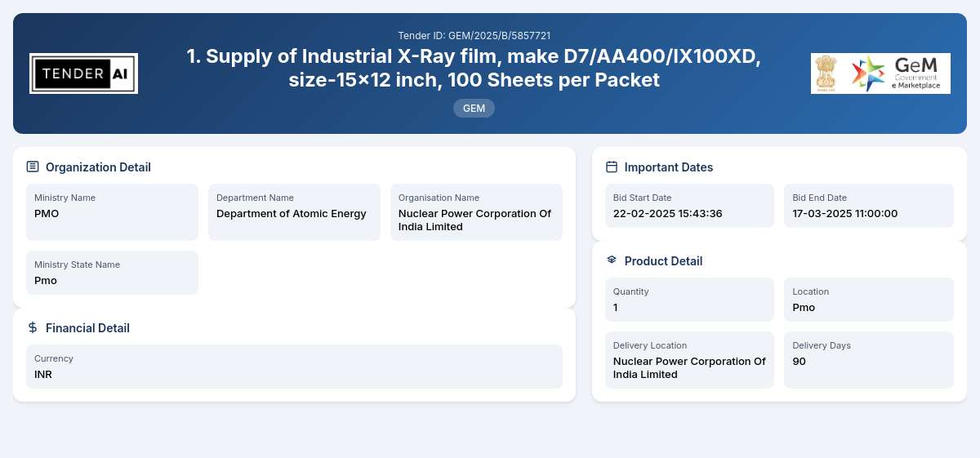Click the Organization Detail list icon

click(33, 167)
